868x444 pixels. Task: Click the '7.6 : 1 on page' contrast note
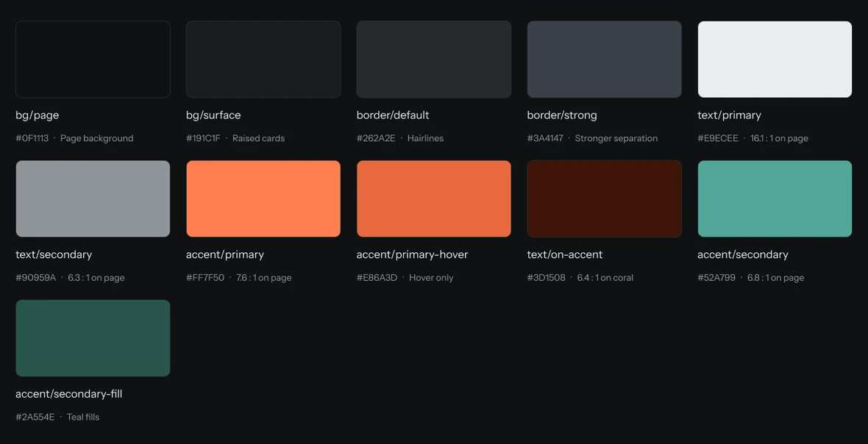(264, 278)
